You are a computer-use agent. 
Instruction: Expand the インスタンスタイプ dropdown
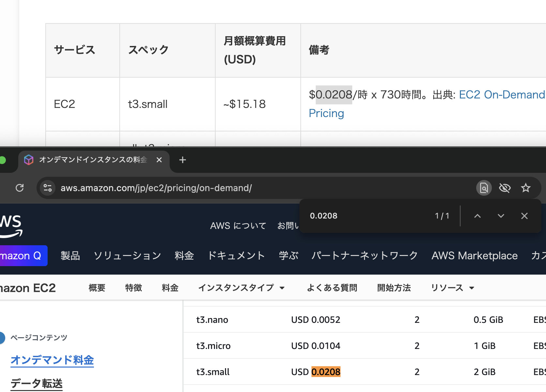pos(242,288)
